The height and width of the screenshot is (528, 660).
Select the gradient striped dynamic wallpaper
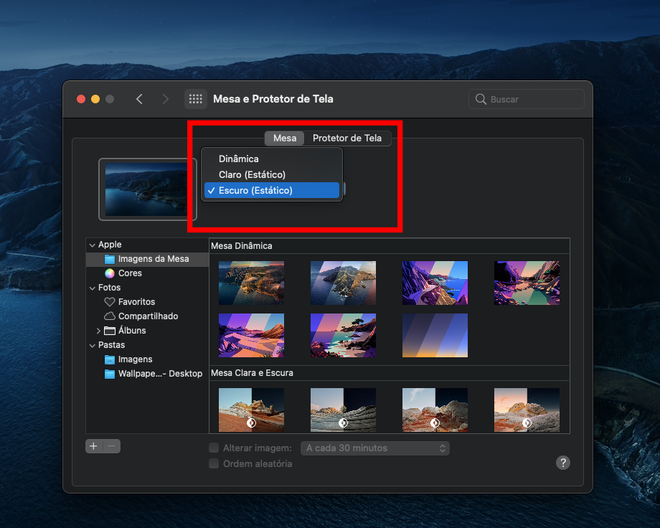tap(435, 335)
